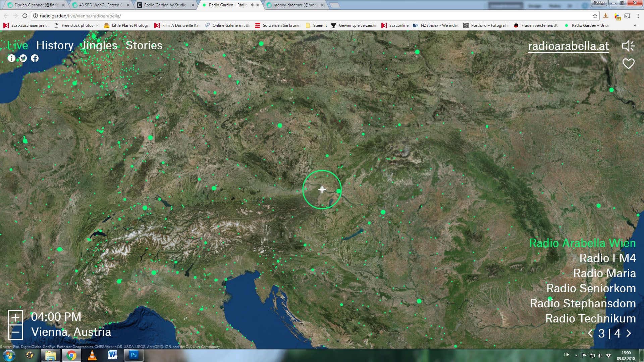The image size is (644, 362).
Task: Open a new tab button
Action: coord(334,5)
